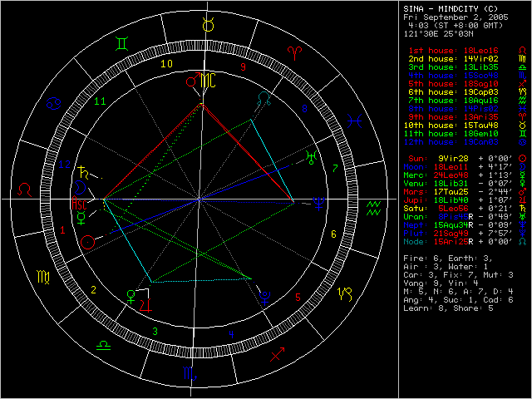532x399 pixels.
Task: Select the green Mercury symbol inside the wheel
Action: point(81,218)
